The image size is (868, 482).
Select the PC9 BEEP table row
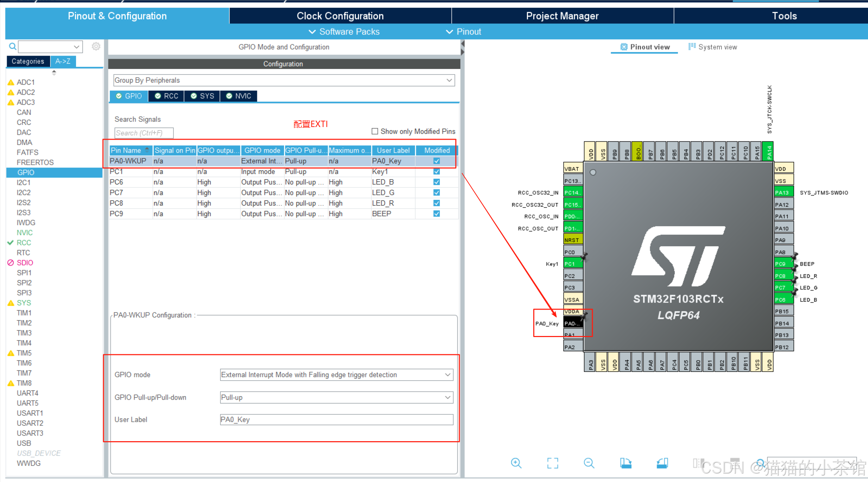coord(284,214)
